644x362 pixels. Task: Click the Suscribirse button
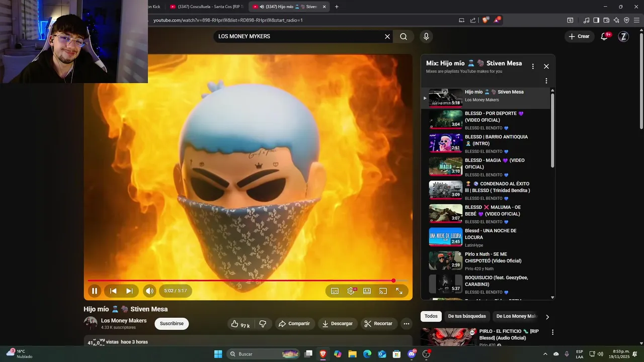[x=172, y=324]
